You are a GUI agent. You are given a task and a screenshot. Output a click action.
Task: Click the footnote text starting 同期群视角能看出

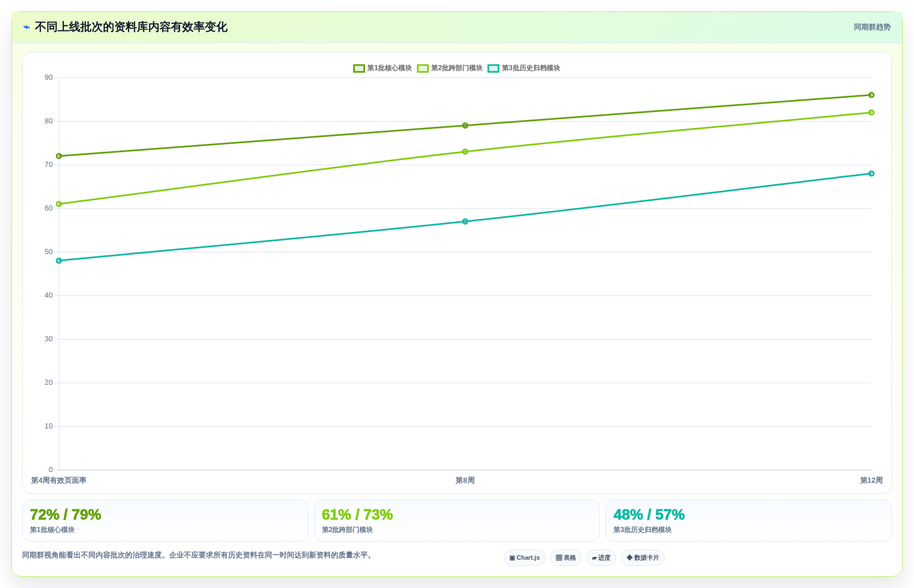[199, 555]
